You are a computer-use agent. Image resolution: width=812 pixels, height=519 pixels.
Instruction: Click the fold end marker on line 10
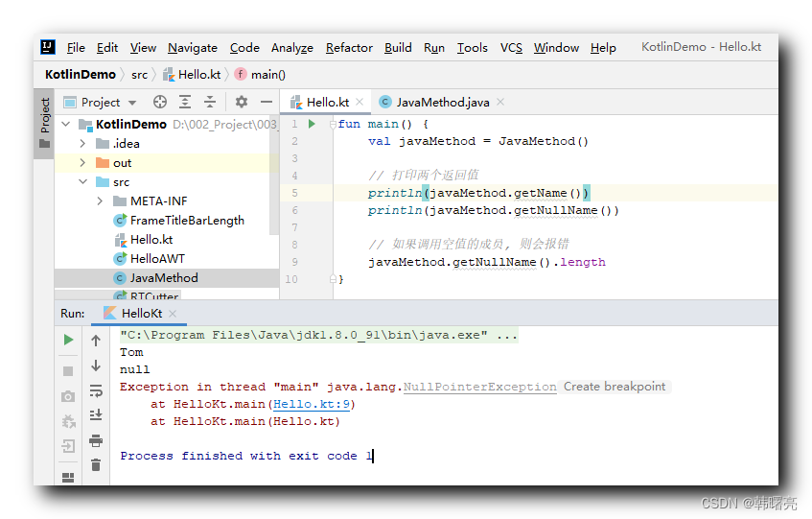(333, 279)
